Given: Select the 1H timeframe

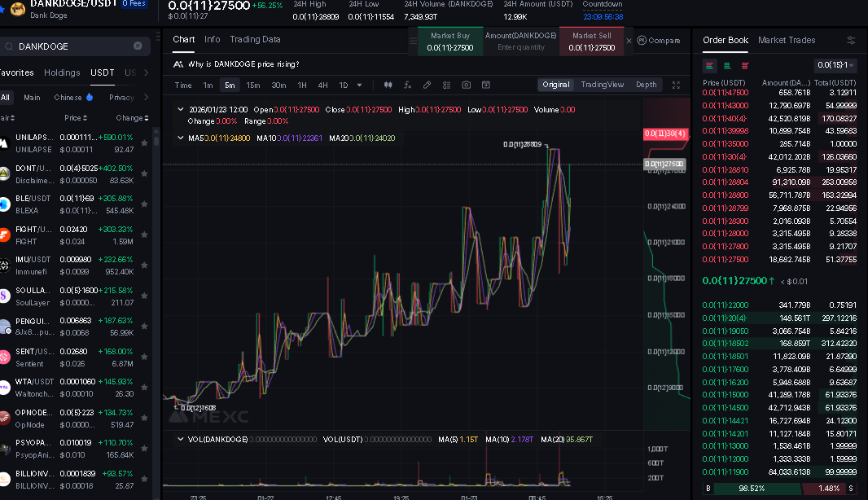Looking at the screenshot, I should [302, 86].
